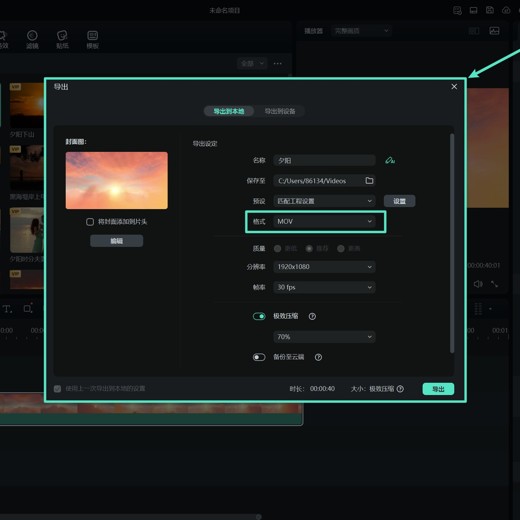This screenshot has width=520, height=520.
Task: Open the 贴纸 stickers icon in top toolbar
Action: tap(62, 39)
